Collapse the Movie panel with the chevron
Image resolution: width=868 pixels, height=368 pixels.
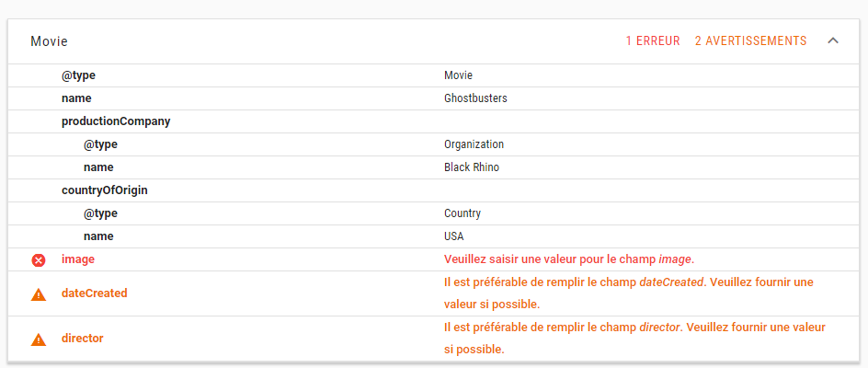[833, 41]
